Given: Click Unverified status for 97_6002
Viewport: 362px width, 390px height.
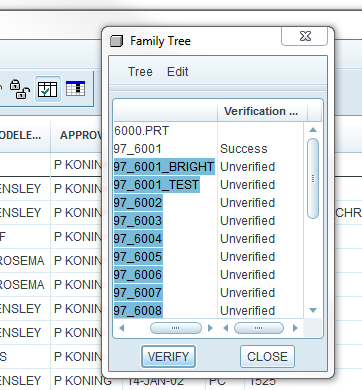Looking at the screenshot, I should click(247, 203).
